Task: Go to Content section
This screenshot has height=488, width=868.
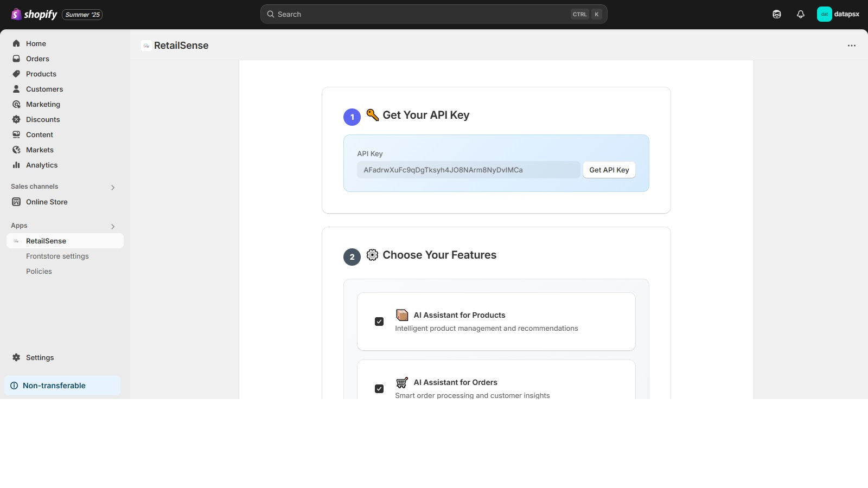Action: tap(65, 134)
